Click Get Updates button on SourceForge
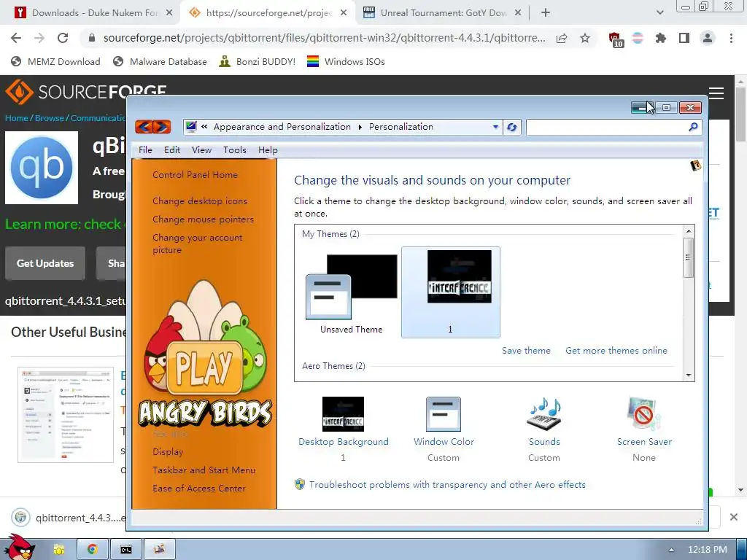 (x=45, y=263)
